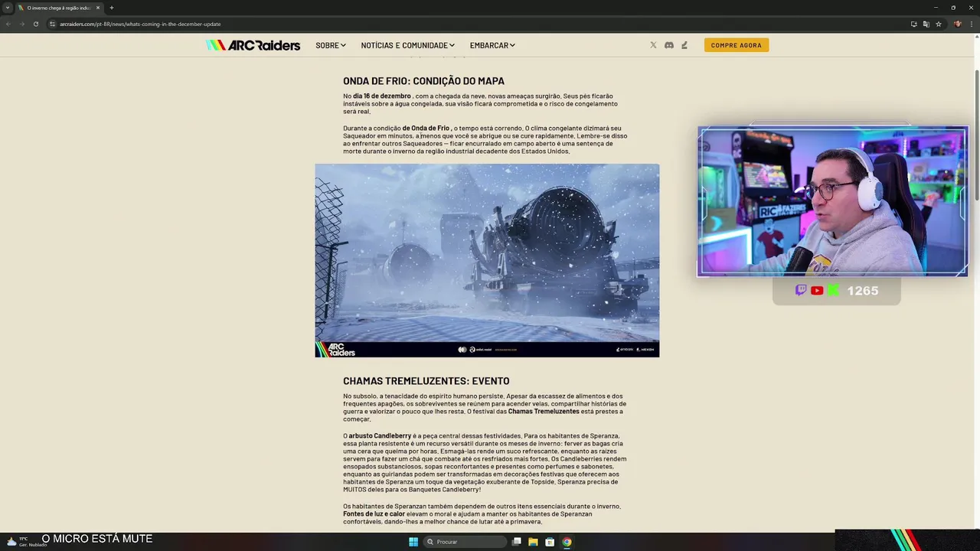Expand the NOTÍCIAS E COMUNIDADE menu
The image size is (980, 551).
click(408, 45)
